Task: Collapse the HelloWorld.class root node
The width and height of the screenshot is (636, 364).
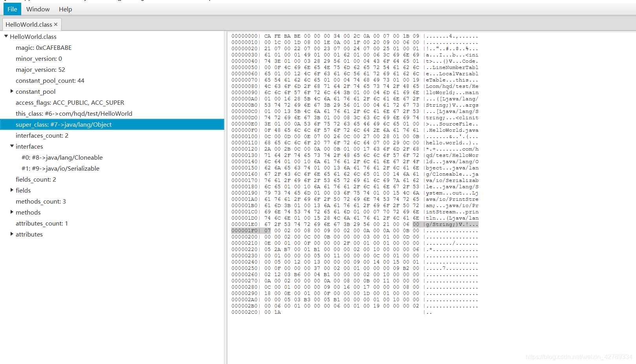Action: pos(6,36)
